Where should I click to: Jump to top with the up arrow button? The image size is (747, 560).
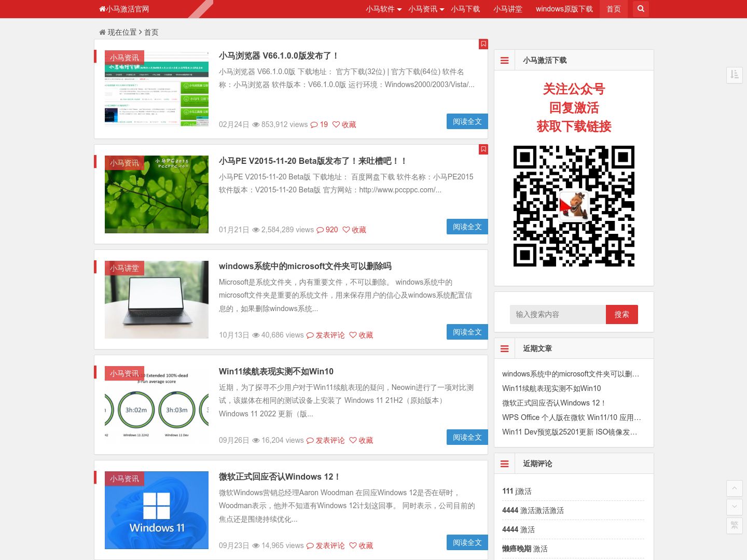[x=735, y=488]
